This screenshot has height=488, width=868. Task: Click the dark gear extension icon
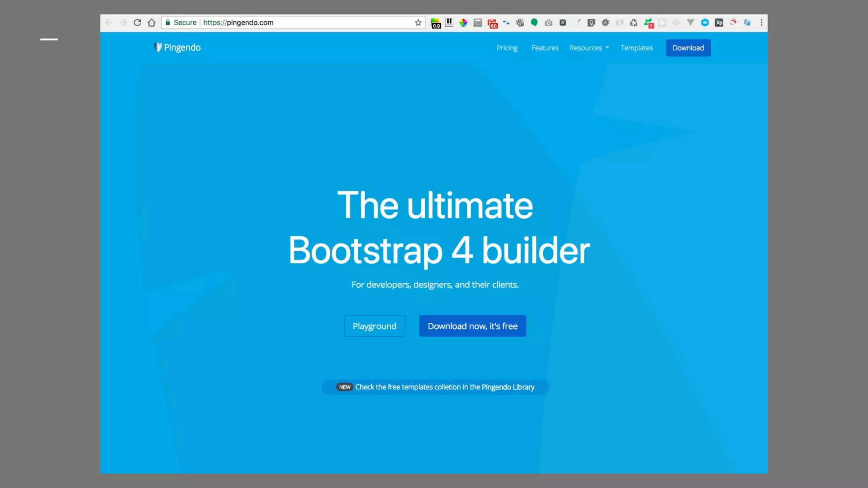(x=605, y=22)
